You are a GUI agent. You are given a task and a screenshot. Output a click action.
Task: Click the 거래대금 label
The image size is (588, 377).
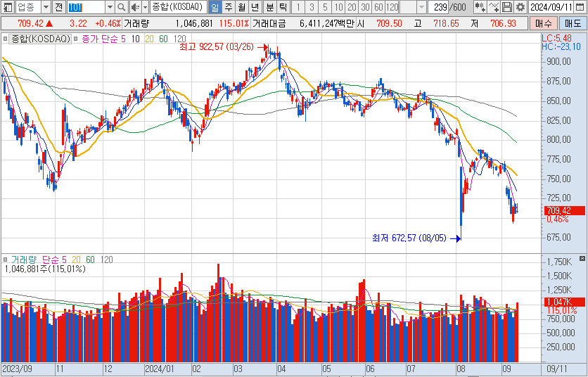click(269, 24)
